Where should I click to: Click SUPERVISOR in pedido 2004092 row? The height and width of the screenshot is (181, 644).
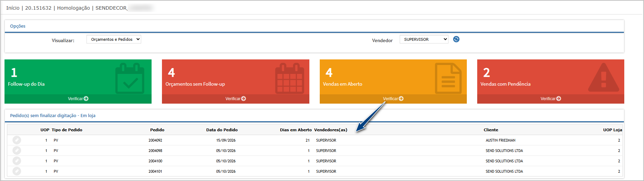pos(326,140)
